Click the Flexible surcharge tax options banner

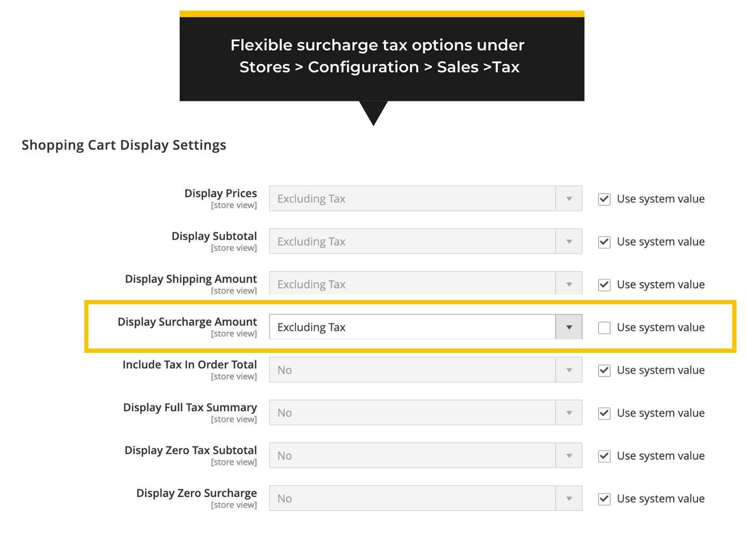click(x=381, y=56)
